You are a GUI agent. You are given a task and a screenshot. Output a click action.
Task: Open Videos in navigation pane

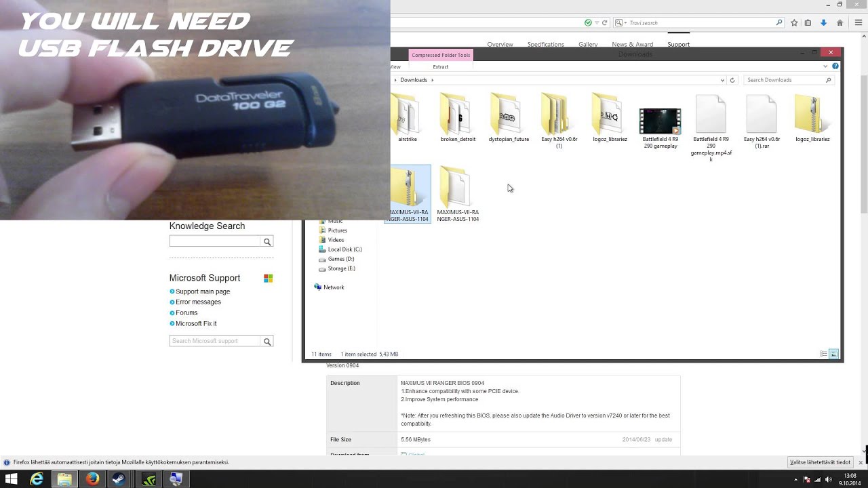click(336, 240)
